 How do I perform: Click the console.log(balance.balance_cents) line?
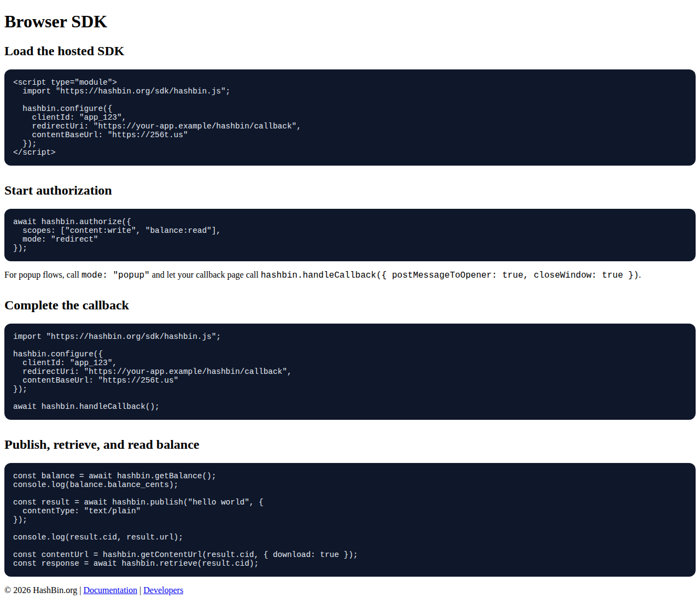tap(95, 485)
